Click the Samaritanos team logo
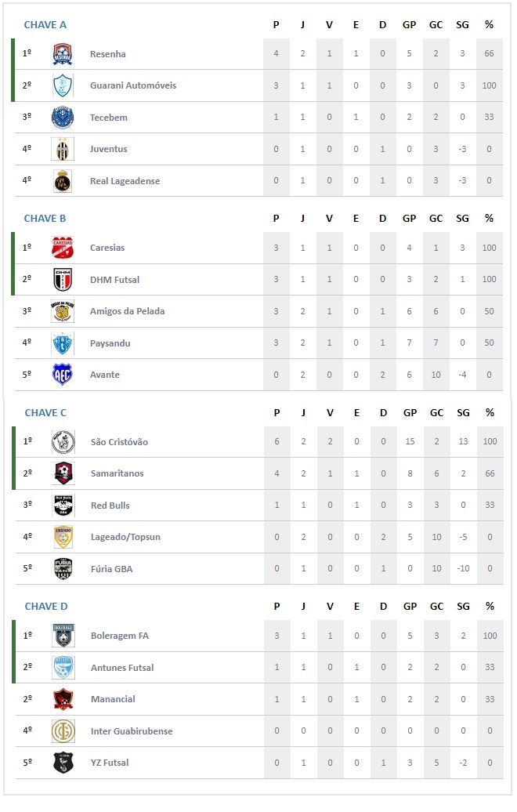517x812 pixels. coord(63,473)
